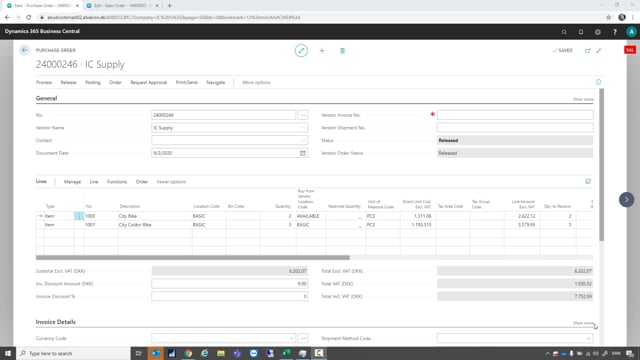Open the user account avatar
This screenshot has height=360, width=640.
click(x=631, y=32)
